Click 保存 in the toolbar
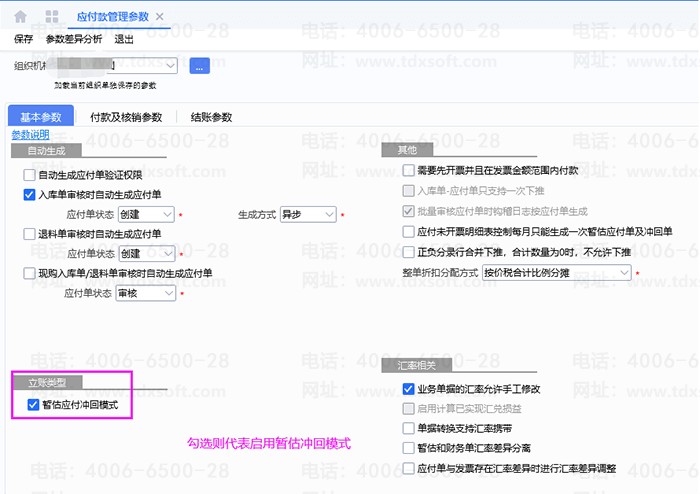 pyautogui.click(x=24, y=40)
